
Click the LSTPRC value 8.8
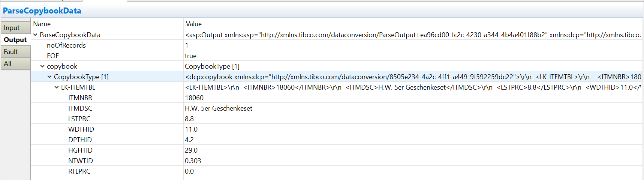tap(189, 119)
